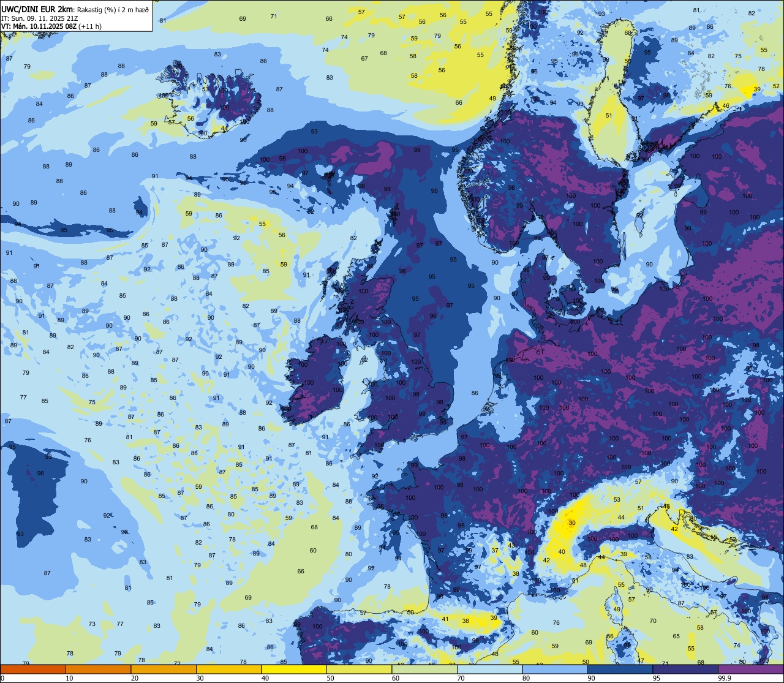Click the 10–20 orange legend segment

(x=98, y=669)
